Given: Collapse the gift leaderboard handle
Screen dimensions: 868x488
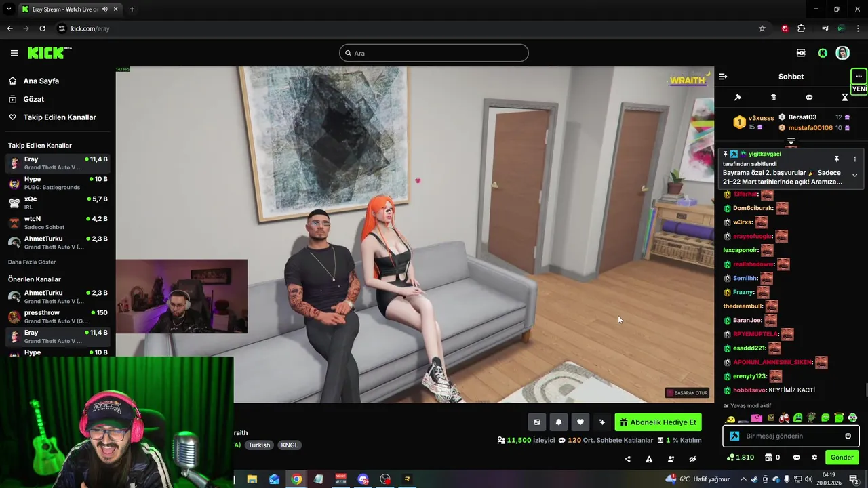Looking at the screenshot, I should click(x=791, y=141).
